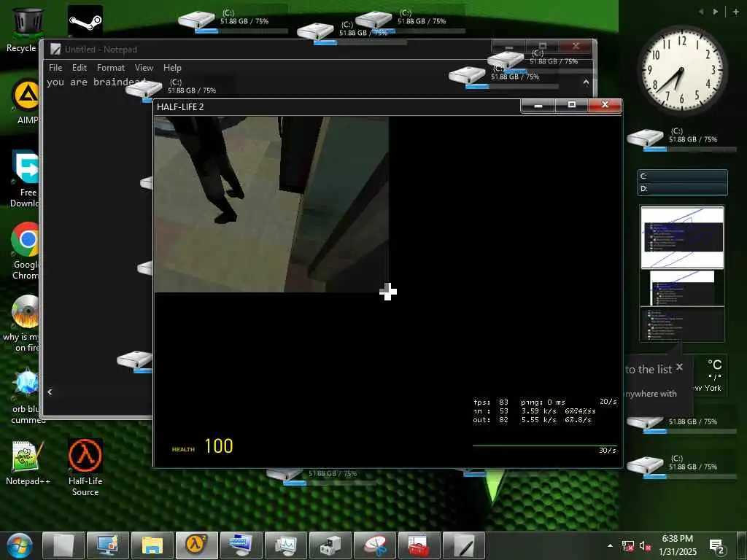The width and height of the screenshot is (747, 560).
Task: Switch to the Notepad pen icon on the taskbar
Action: pyautogui.click(x=463, y=545)
